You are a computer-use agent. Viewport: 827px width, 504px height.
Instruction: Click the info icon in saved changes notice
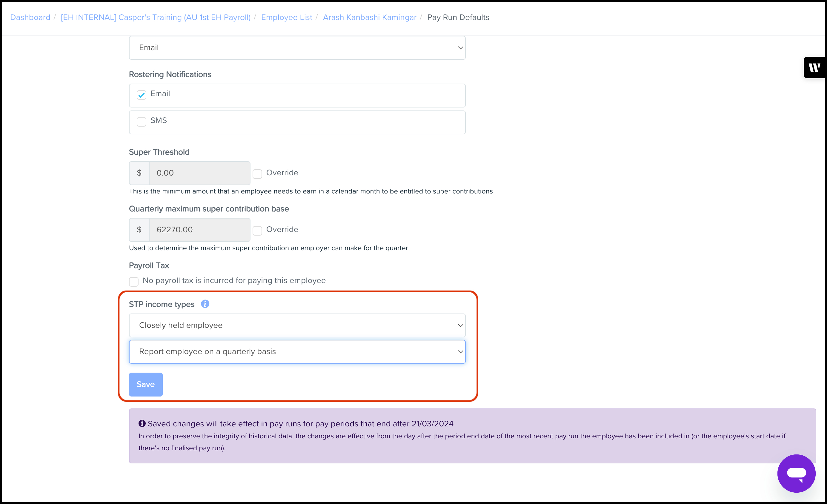tap(142, 423)
